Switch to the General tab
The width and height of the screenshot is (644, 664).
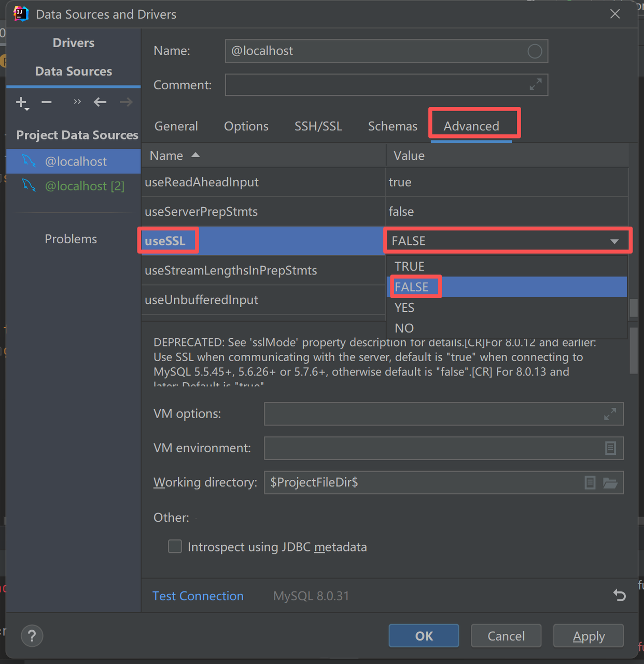(x=176, y=126)
